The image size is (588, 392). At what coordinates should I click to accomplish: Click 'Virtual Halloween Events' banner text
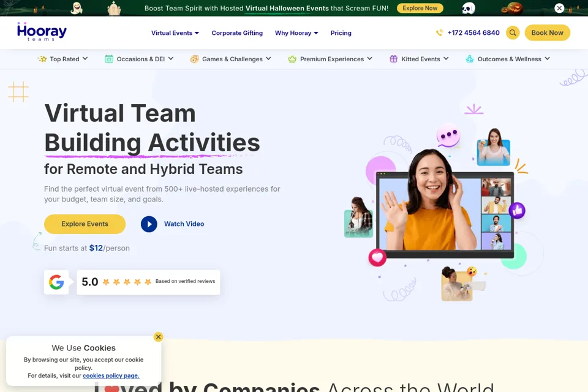tap(287, 8)
